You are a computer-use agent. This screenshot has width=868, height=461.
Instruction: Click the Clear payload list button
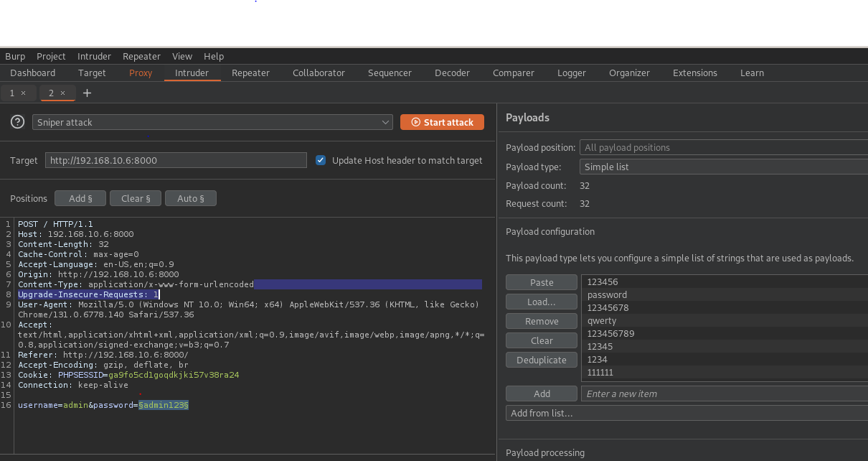542,340
